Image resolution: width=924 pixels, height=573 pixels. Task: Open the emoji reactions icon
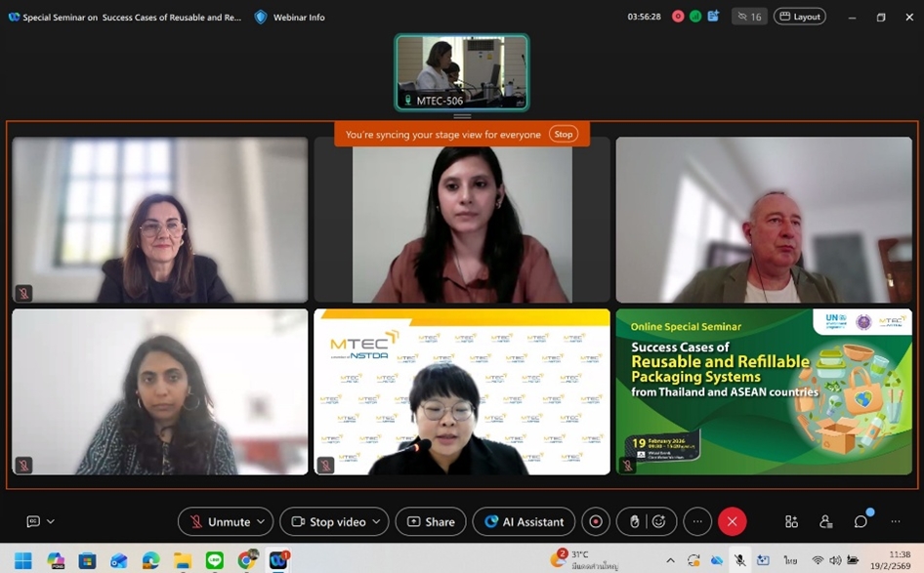[659, 522]
